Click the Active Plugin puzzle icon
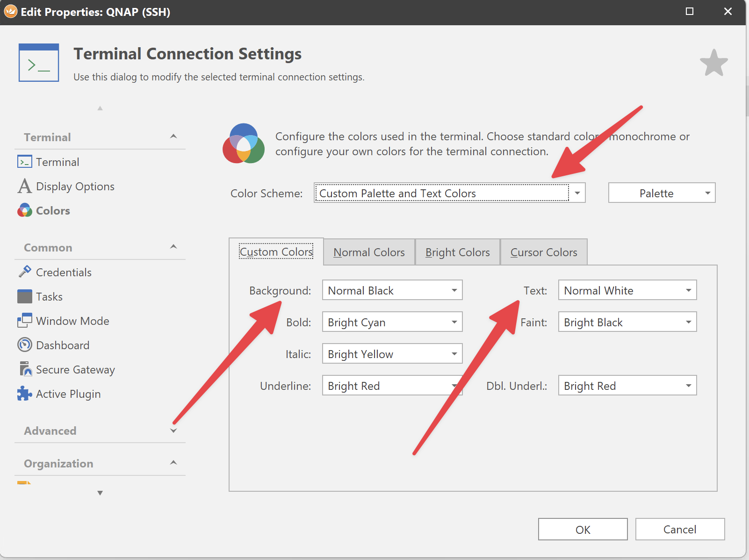749x560 pixels. [x=25, y=394]
